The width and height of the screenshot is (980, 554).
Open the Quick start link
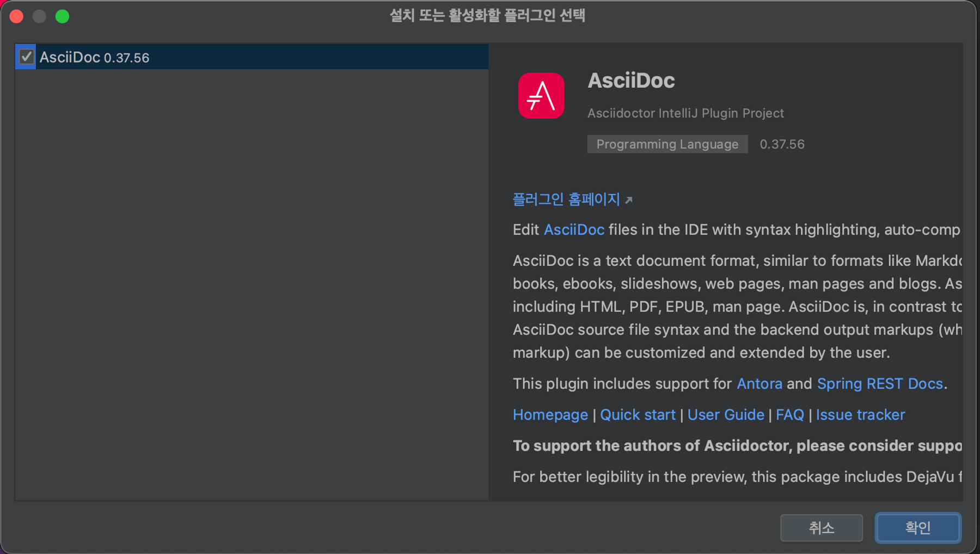coord(638,415)
